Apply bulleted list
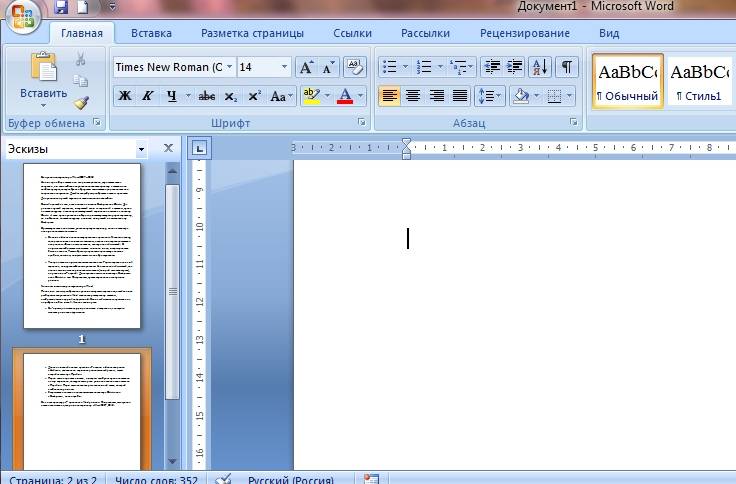Screen dimensions: 736x484 390,67
